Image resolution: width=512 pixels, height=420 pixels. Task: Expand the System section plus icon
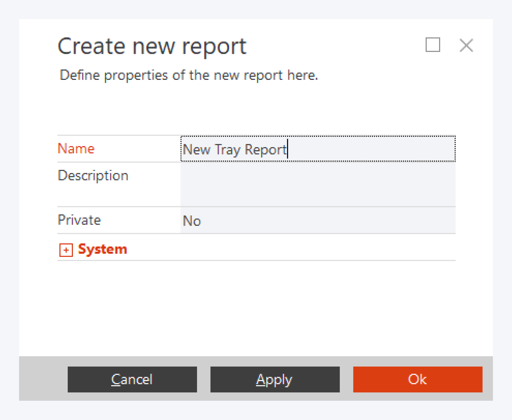pyautogui.click(x=66, y=250)
